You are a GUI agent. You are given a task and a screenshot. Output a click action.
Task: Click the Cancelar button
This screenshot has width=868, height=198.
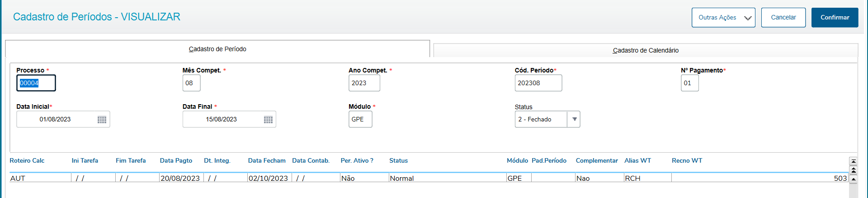point(783,18)
